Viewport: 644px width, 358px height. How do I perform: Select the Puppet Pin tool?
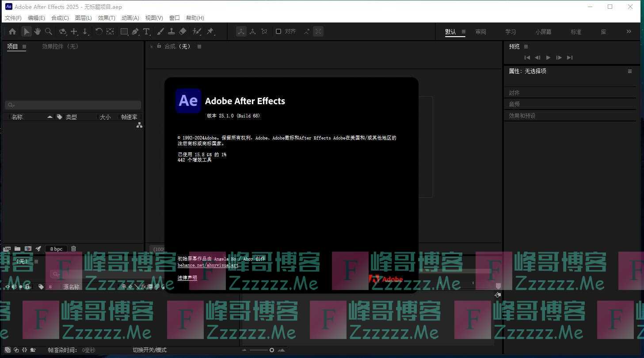point(210,31)
